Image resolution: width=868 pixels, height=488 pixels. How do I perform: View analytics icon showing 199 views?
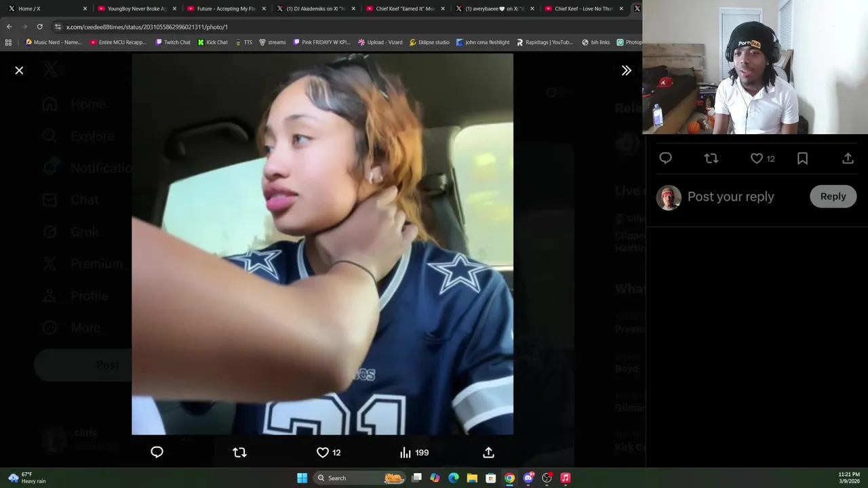[414, 452]
